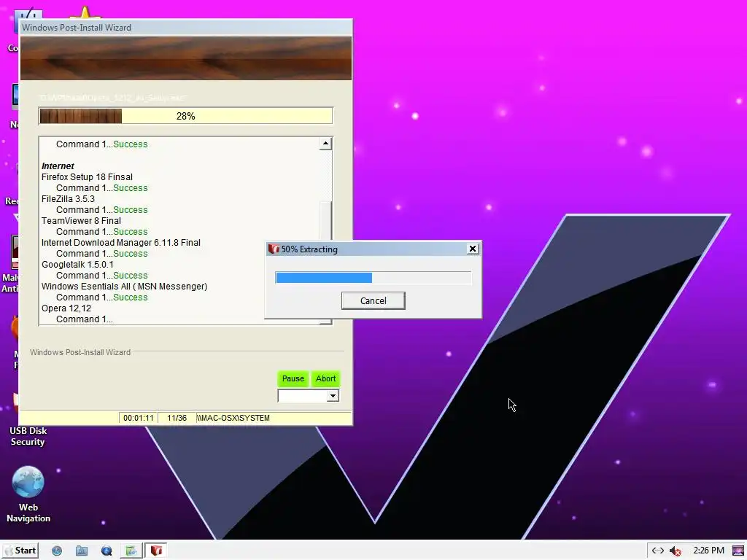Screen dimensions: 747x560
Task: Open the Start menu with Apple logo
Action: pos(20,551)
